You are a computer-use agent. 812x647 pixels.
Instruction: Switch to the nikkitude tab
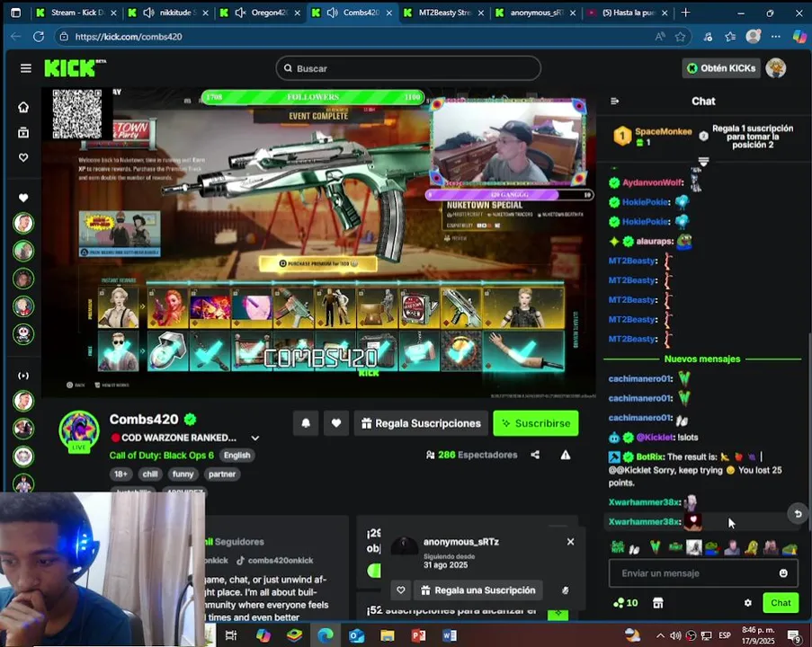168,13
